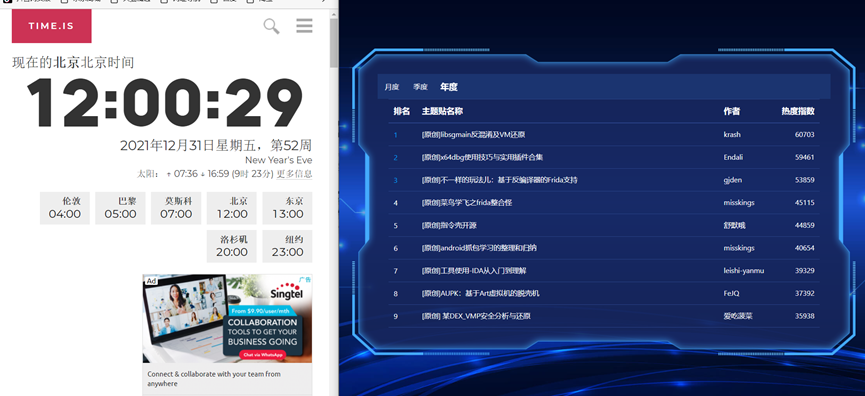This screenshot has width=865, height=396.
Task: Click the TIME.IS red logo
Action: point(51,26)
